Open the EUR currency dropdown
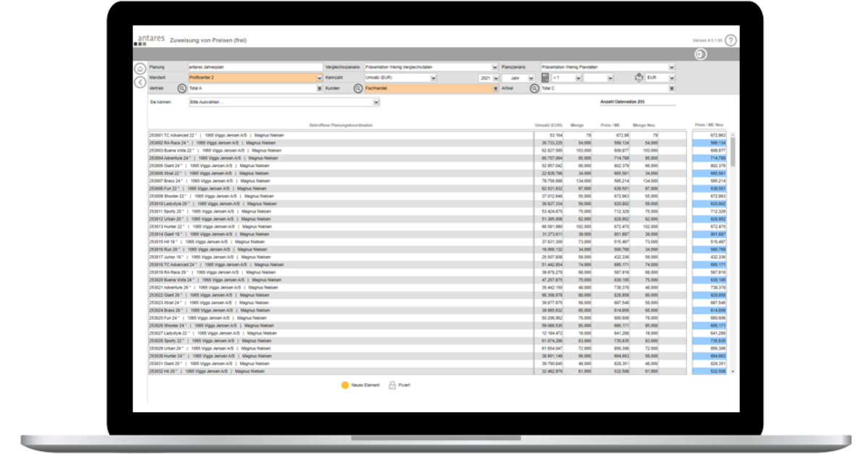 [x=660, y=77]
